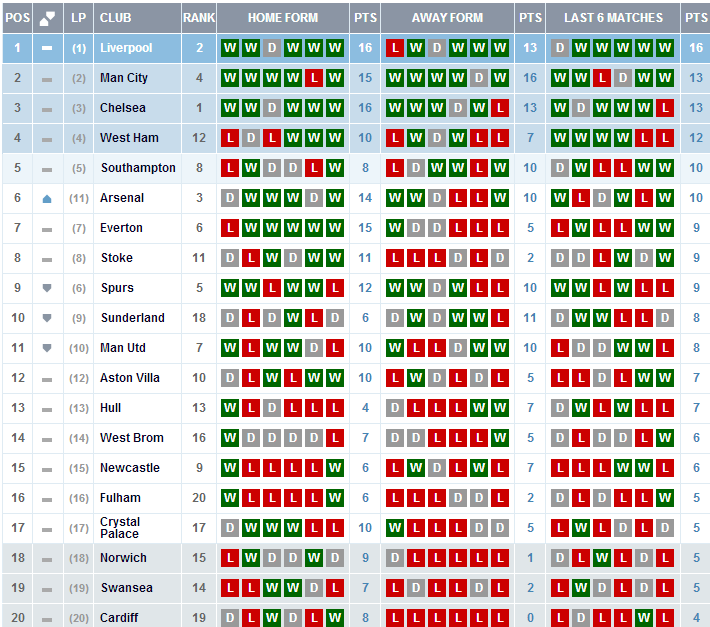Click West Ham's last 6 points value 12
Screen dimensions: 710x627
click(696, 138)
